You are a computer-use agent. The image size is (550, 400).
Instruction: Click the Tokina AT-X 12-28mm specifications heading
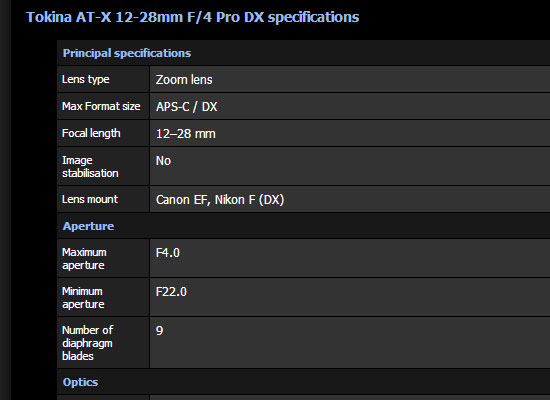(193, 17)
